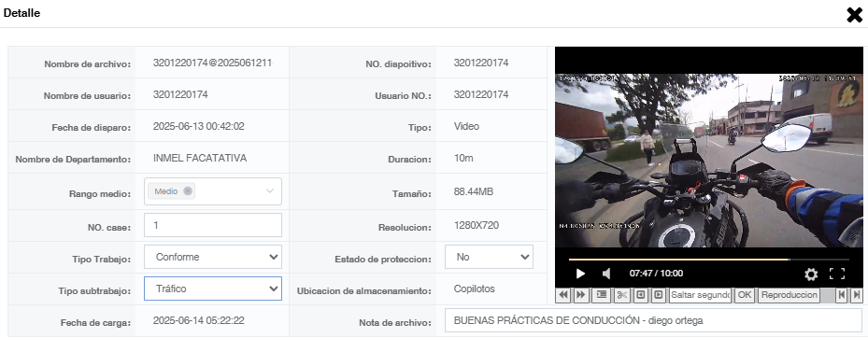Click the Reproduccion button
The image size is (868, 338).
(x=789, y=295)
